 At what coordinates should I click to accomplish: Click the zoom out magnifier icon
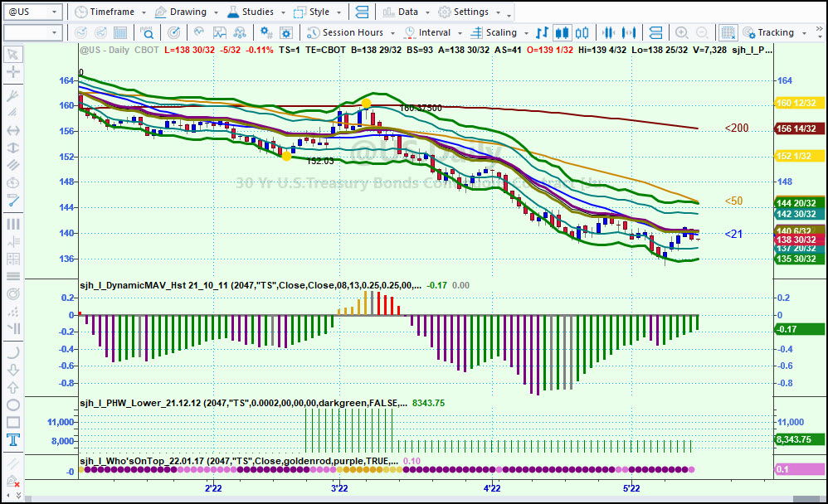point(701,32)
